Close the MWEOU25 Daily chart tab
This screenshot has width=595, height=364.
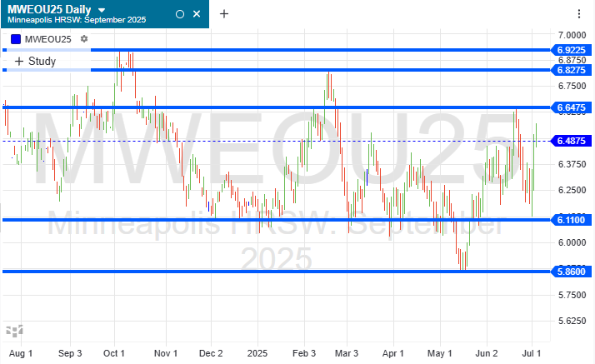click(x=197, y=14)
